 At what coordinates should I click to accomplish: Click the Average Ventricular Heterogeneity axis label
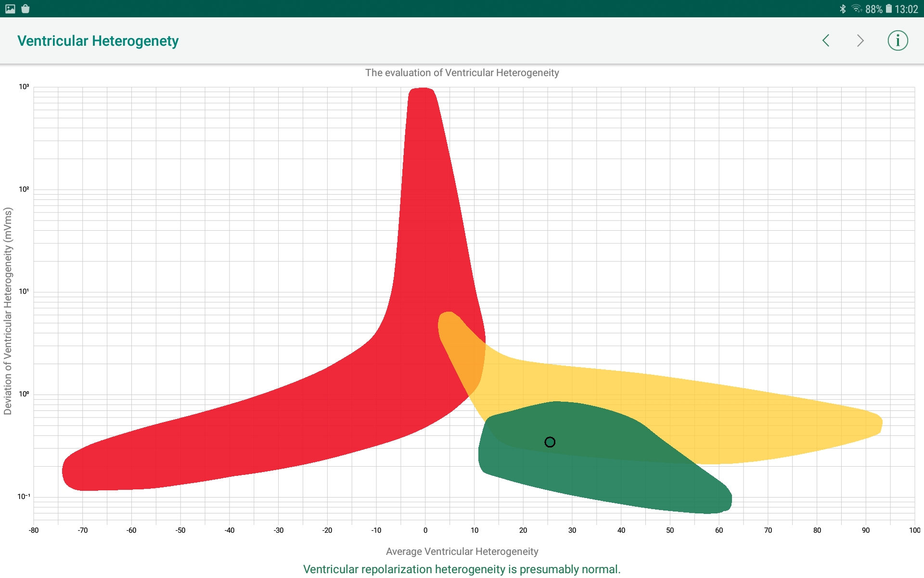pos(462,552)
